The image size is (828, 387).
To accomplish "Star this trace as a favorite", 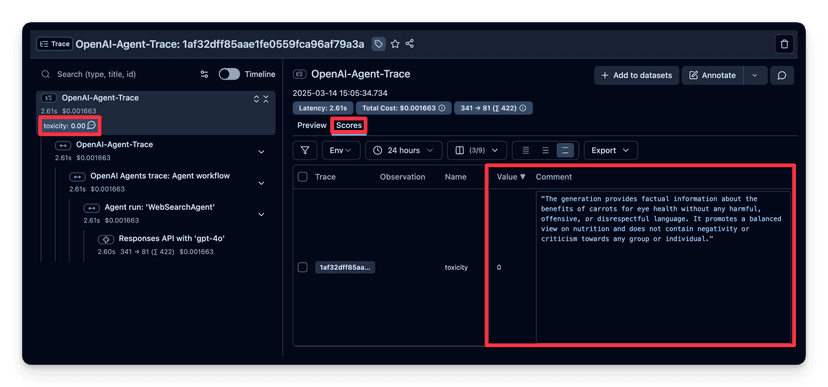I will coord(395,44).
